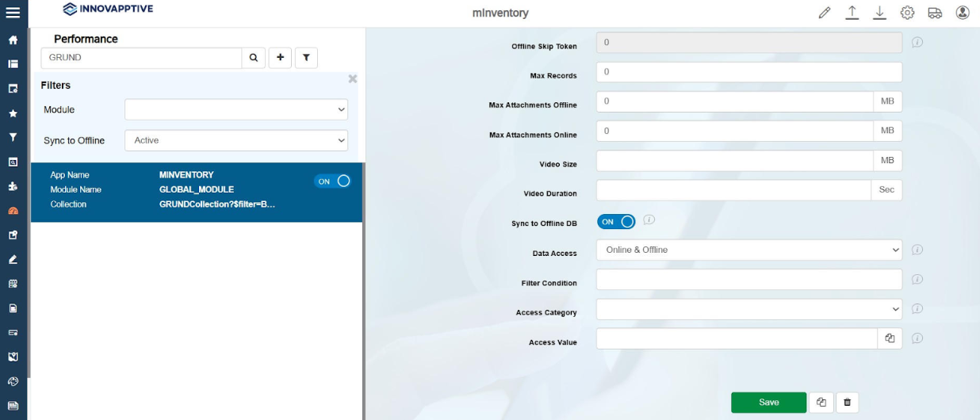Toggle the Sync to Offline DB switch

tap(616, 222)
